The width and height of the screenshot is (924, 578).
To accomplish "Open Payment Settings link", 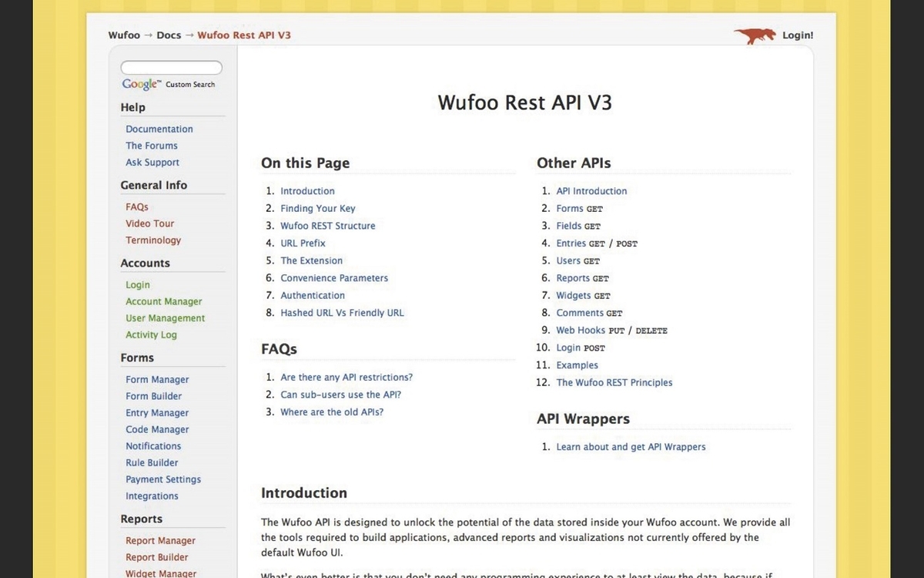I will pyautogui.click(x=163, y=479).
